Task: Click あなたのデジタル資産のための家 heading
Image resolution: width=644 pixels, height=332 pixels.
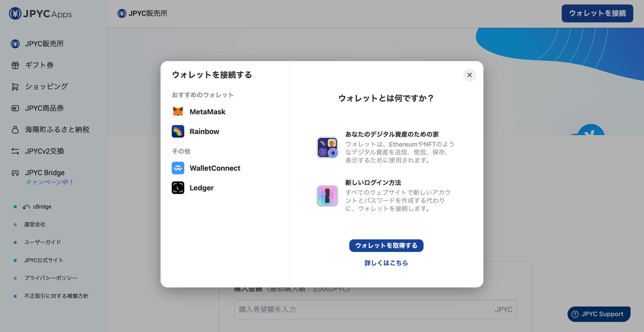Action: point(392,134)
